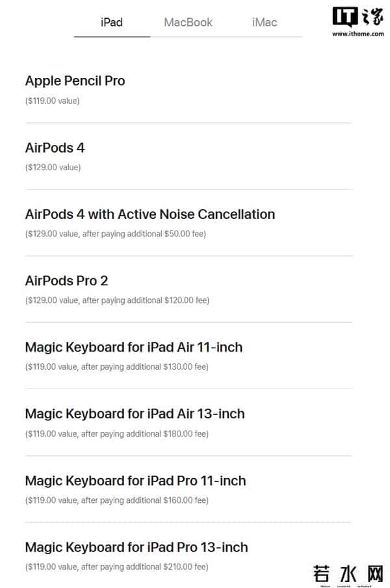This screenshot has width=390, height=588.
Task: Click the IT Home logo
Action: click(x=357, y=17)
